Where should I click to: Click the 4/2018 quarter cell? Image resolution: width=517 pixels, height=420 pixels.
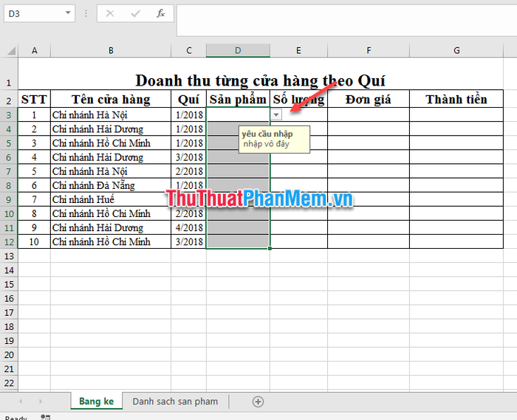click(x=188, y=227)
